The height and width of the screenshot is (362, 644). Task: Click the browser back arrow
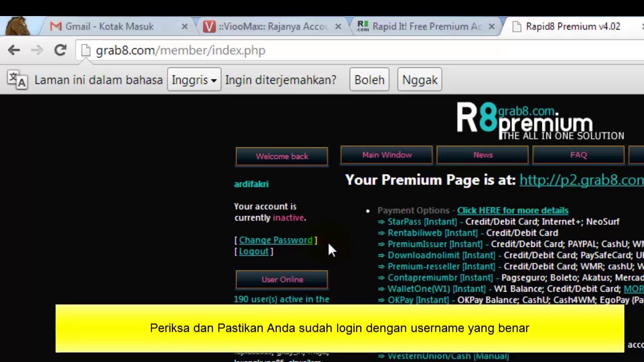point(14,50)
